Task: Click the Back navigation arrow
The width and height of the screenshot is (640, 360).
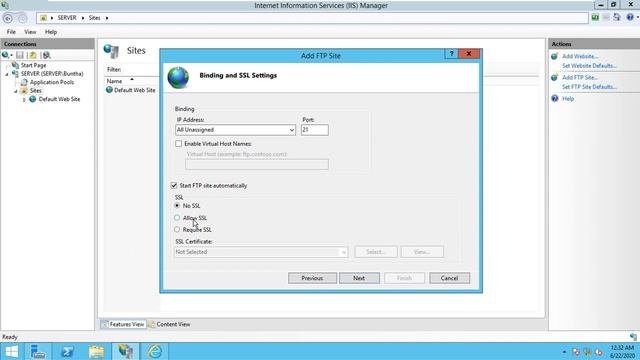Action: [x=7, y=18]
